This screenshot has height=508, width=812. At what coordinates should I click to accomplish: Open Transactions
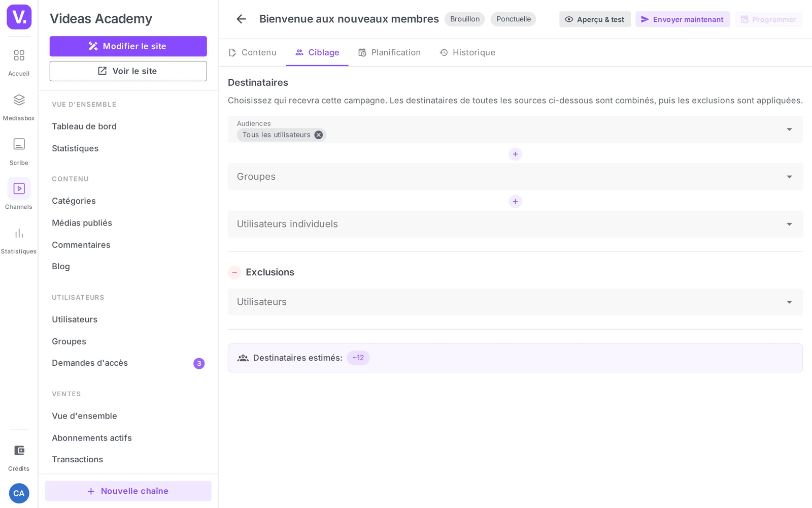[77, 460]
